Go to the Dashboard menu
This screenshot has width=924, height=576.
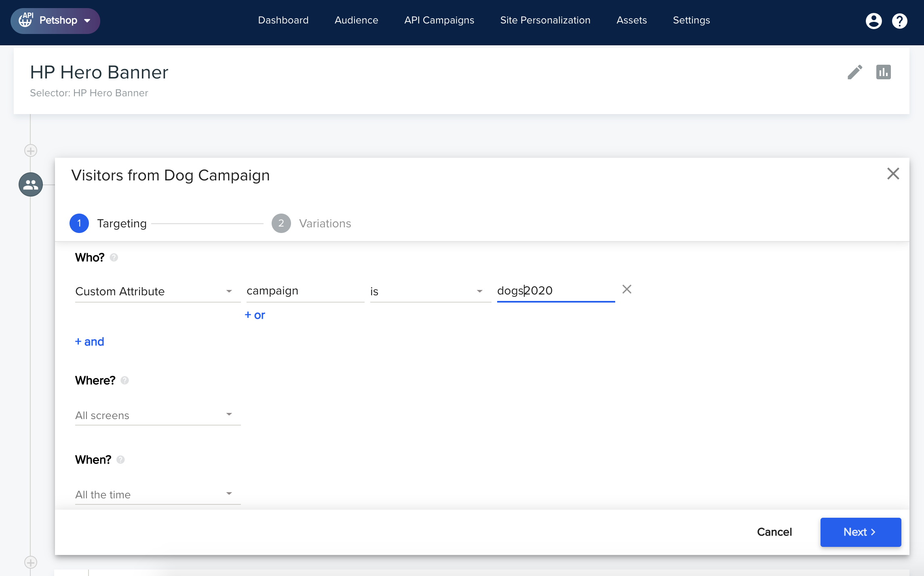[x=283, y=20]
